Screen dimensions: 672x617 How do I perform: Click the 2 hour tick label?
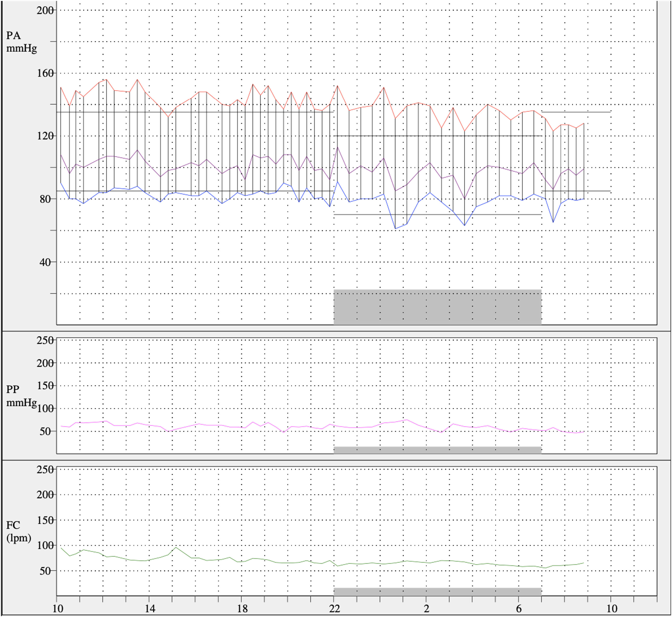pos(426,609)
